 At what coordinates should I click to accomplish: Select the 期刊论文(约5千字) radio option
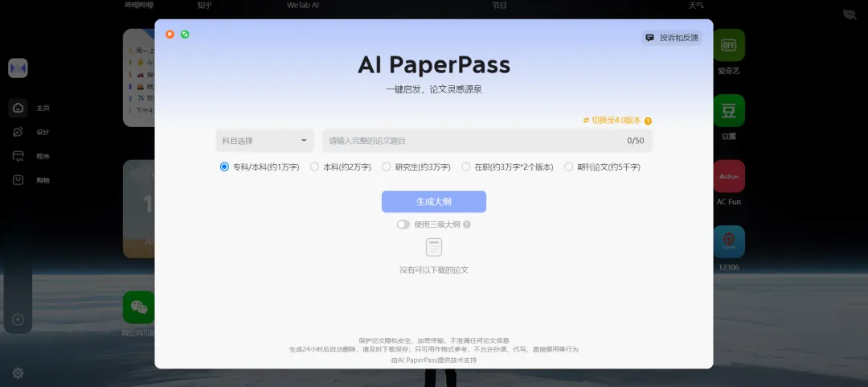pos(568,167)
